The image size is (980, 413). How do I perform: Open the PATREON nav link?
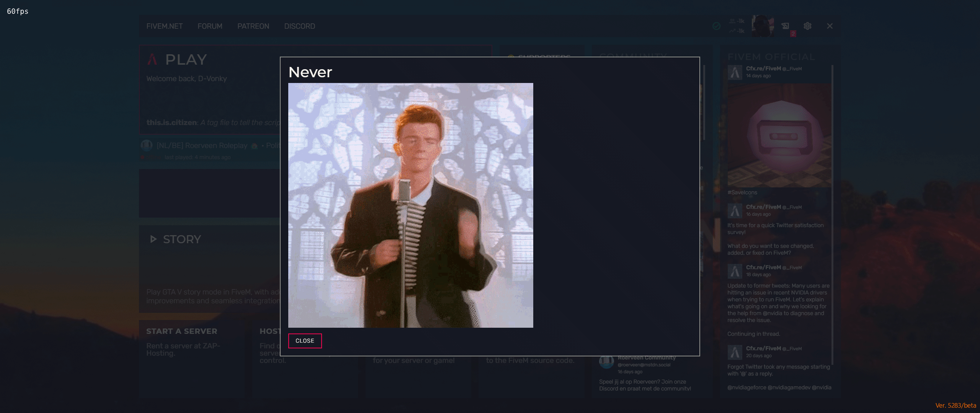click(x=253, y=26)
